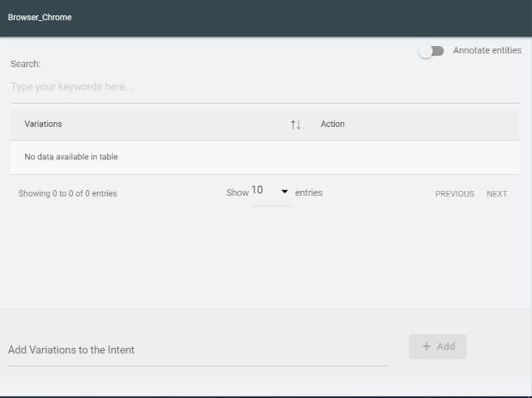532x398 pixels.
Task: Click the Browser_Chrome intent title
Action: pyautogui.click(x=40, y=17)
